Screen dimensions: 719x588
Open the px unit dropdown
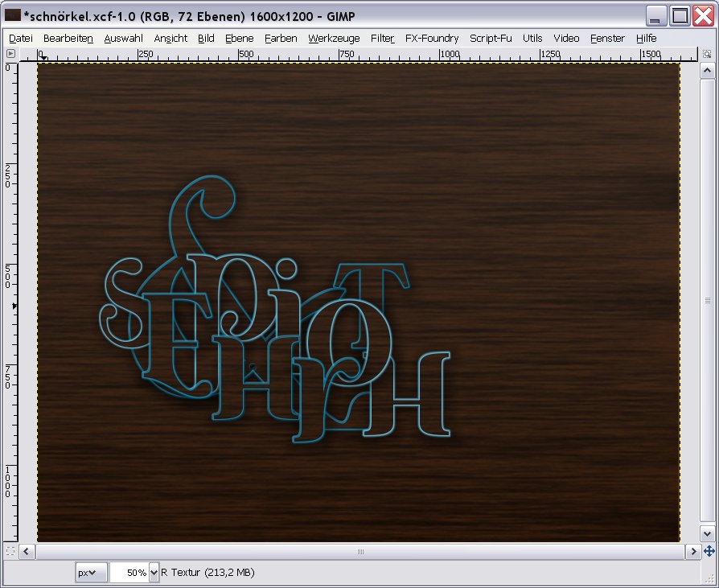click(91, 573)
